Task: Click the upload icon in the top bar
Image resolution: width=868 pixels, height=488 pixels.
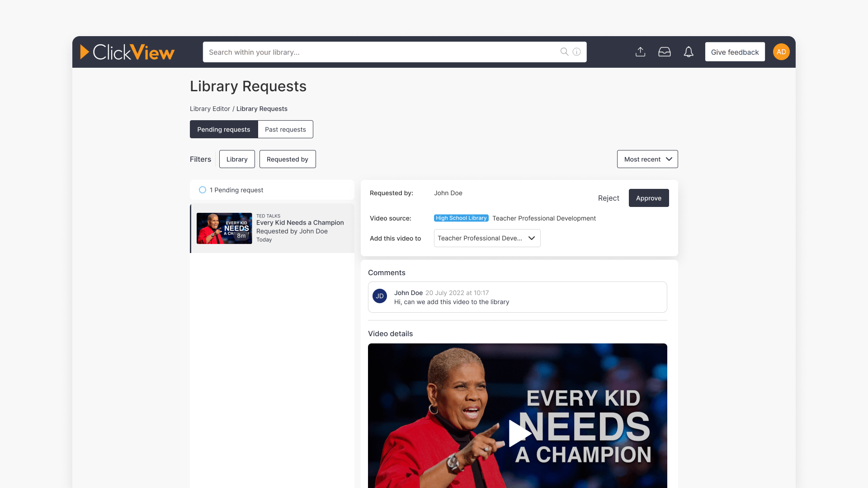Action: click(640, 52)
